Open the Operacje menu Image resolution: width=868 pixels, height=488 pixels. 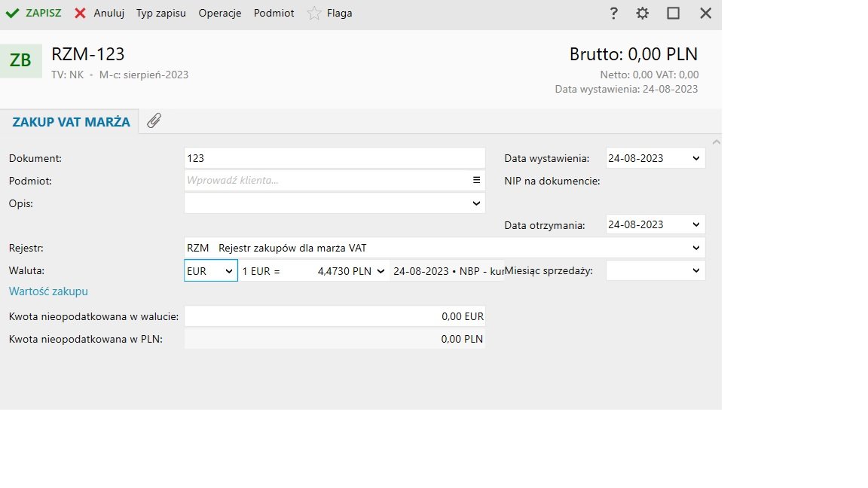point(219,13)
